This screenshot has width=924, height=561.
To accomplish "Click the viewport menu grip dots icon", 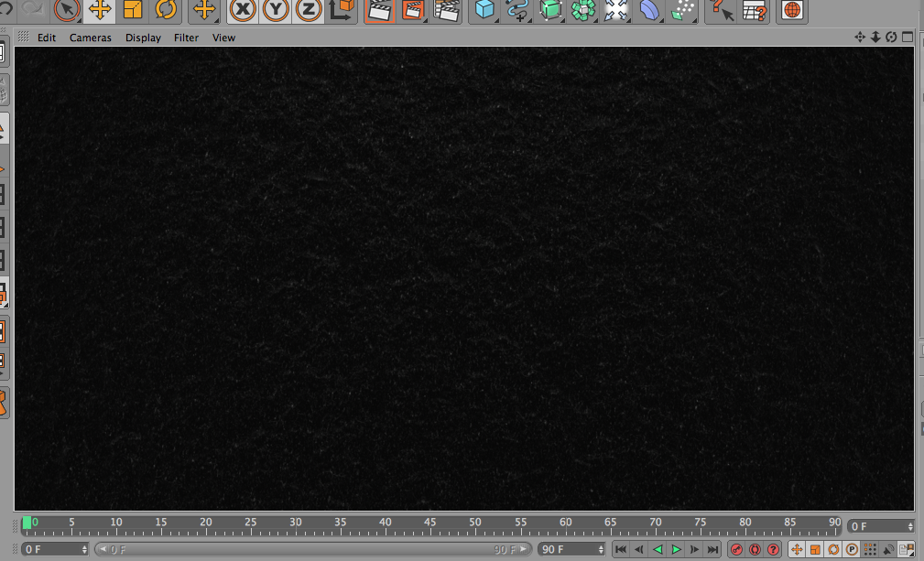I will pyautogui.click(x=23, y=37).
